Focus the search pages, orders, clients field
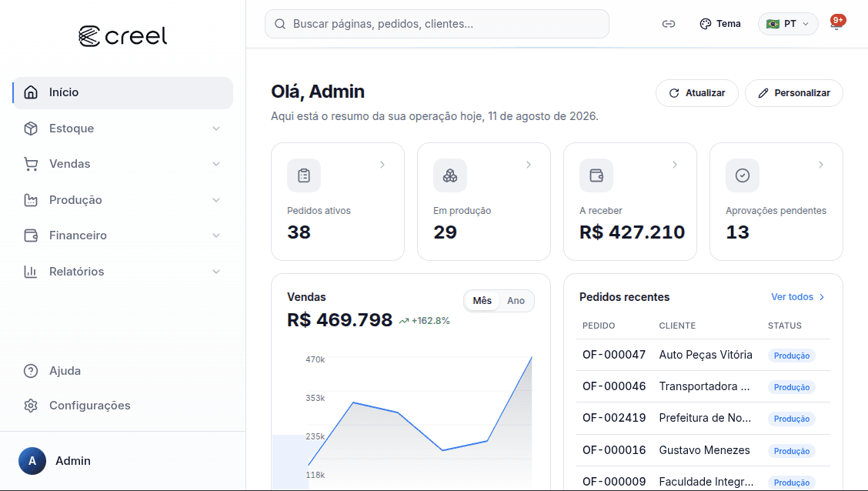 (x=437, y=24)
